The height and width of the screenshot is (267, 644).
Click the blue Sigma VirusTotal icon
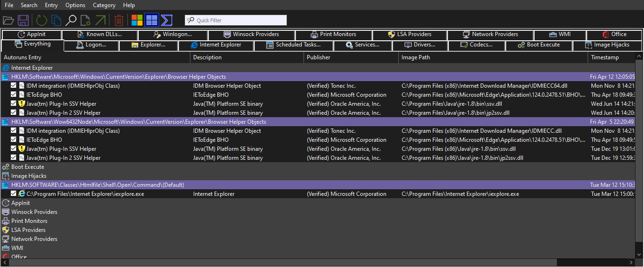coord(166,20)
